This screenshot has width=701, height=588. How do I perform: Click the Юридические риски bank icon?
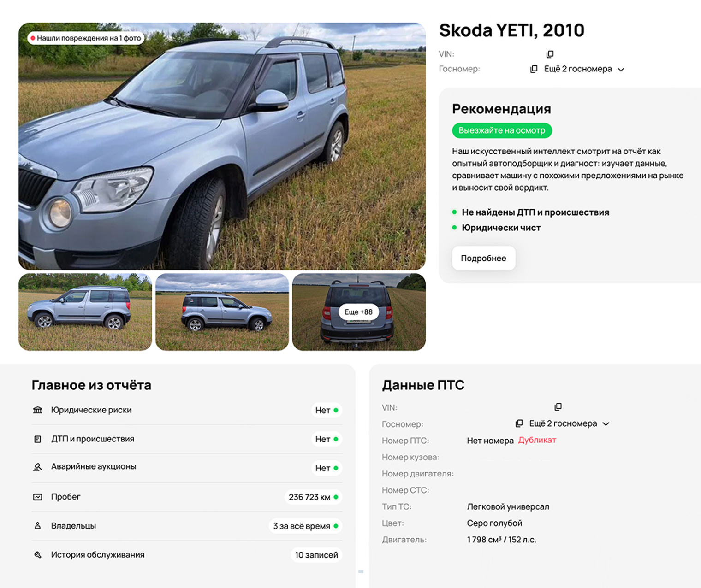(x=38, y=410)
